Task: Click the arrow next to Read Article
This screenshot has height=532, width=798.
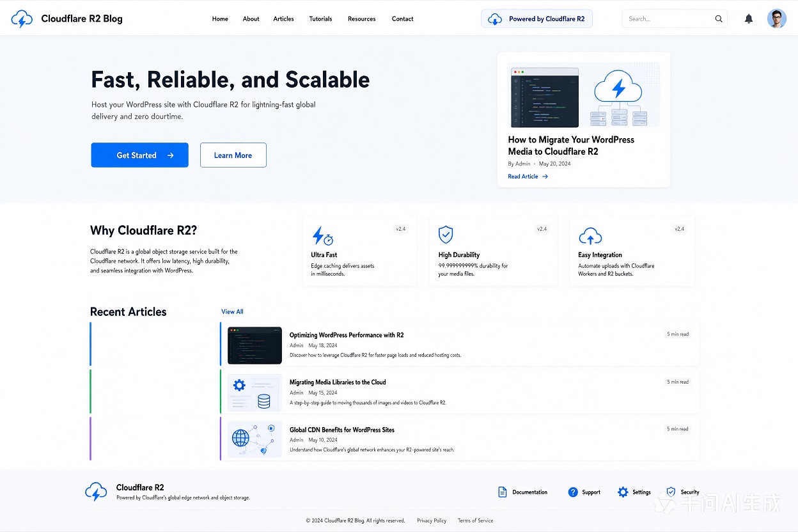Action: point(545,176)
